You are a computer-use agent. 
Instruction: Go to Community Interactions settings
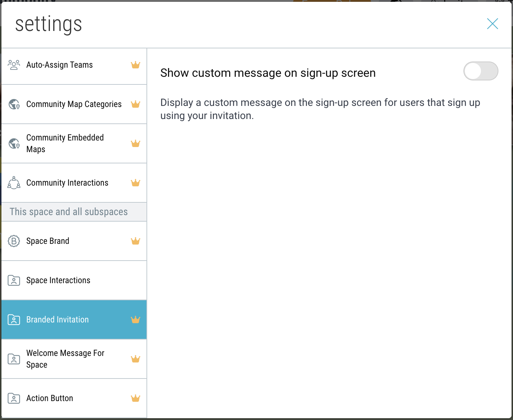pos(67,183)
